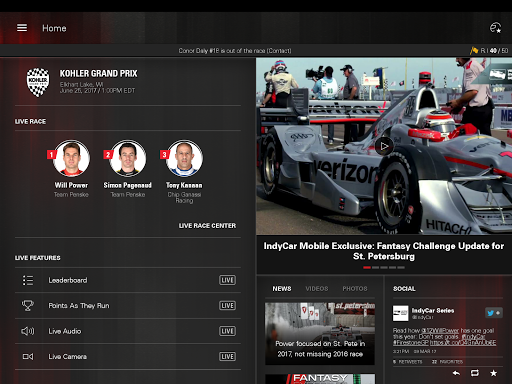
Task: Open Live Race Center
Action: click(207, 226)
